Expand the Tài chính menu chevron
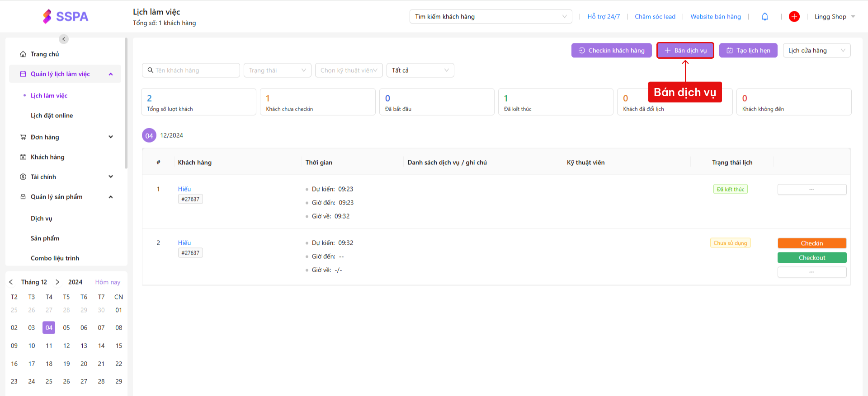The height and width of the screenshot is (396, 868). point(111,177)
